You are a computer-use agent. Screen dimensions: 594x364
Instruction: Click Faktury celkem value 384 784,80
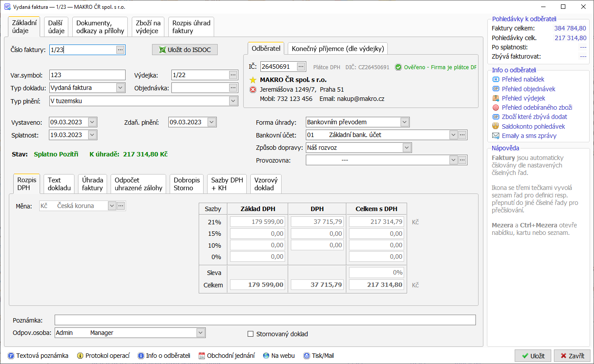tap(570, 28)
